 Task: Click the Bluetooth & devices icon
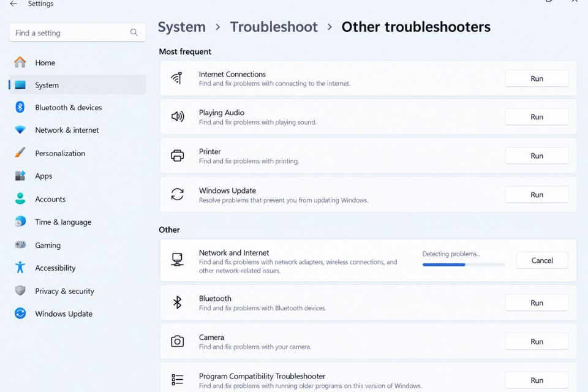click(x=20, y=107)
